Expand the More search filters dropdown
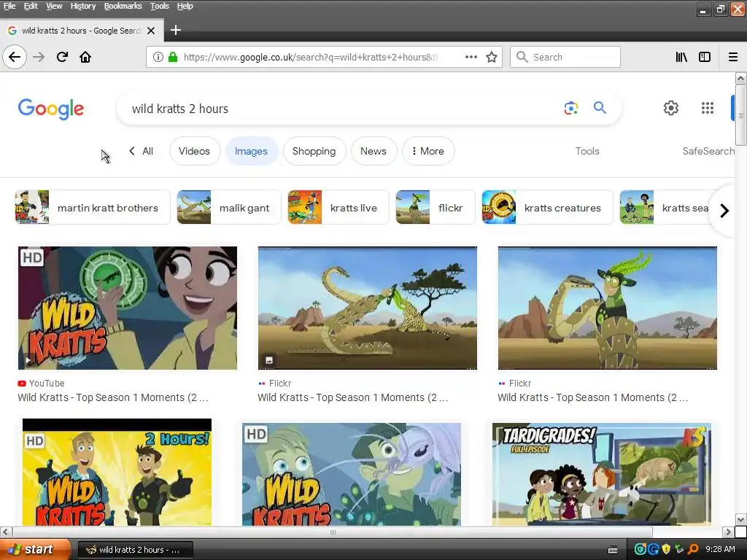This screenshot has height=560, width=747. coord(428,151)
